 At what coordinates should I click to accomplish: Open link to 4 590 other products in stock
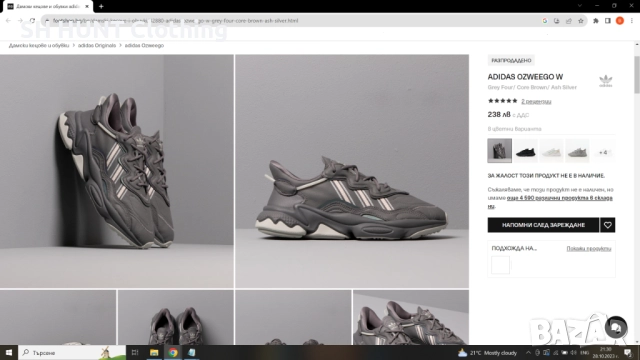coord(560,198)
